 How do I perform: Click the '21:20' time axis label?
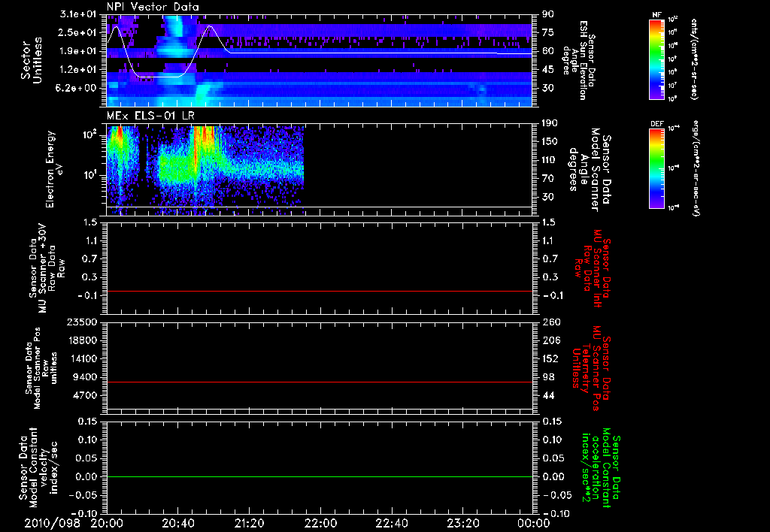point(250,524)
